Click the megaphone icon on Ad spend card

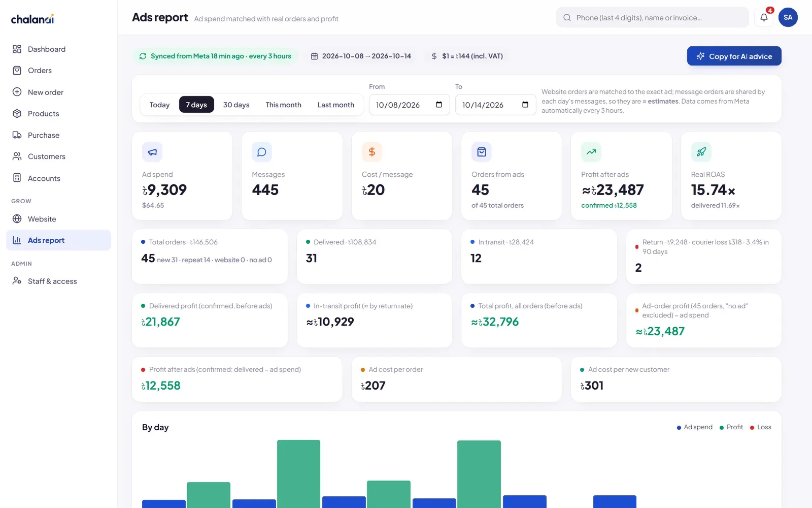152,152
